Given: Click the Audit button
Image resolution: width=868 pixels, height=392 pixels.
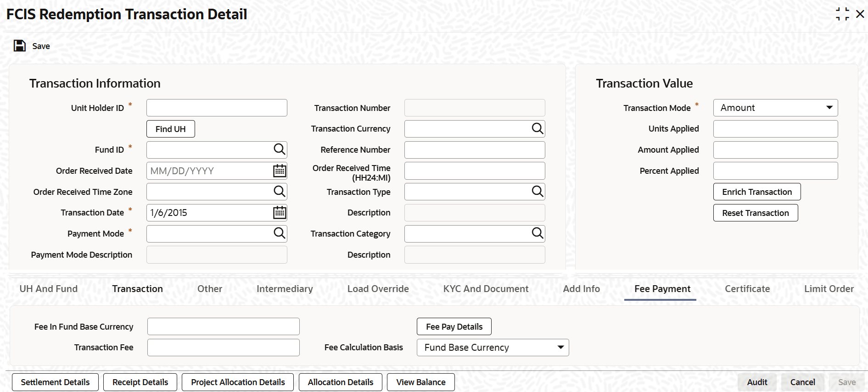Looking at the screenshot, I should (x=757, y=382).
